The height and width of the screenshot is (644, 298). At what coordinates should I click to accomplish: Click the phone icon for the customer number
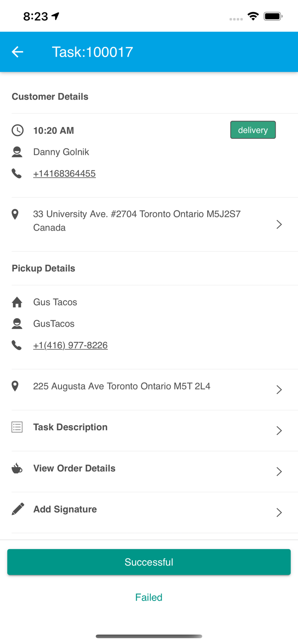(17, 173)
